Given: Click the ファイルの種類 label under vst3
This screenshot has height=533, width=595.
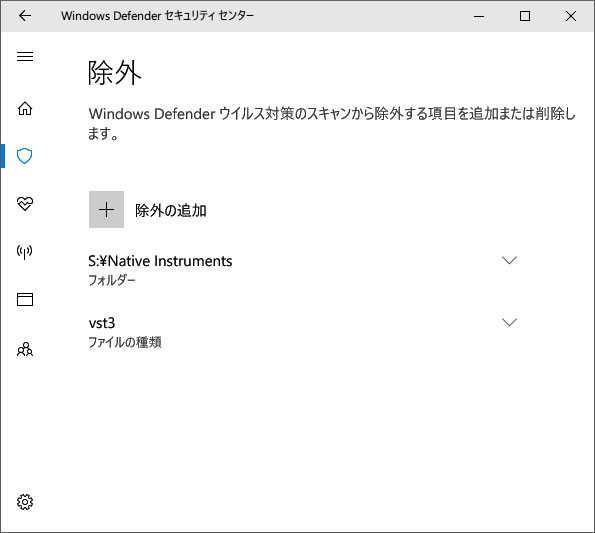Looking at the screenshot, I should 125,342.
